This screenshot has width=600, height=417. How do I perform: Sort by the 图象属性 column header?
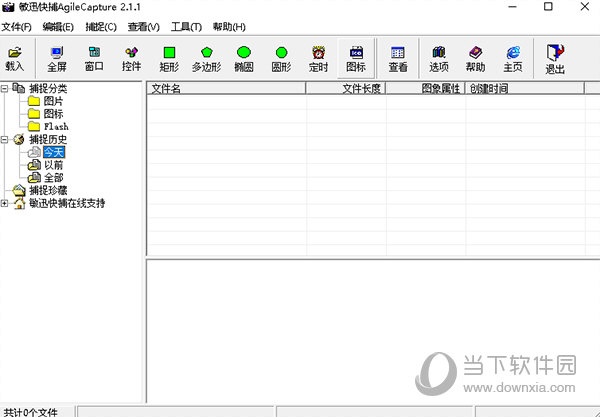coord(425,88)
